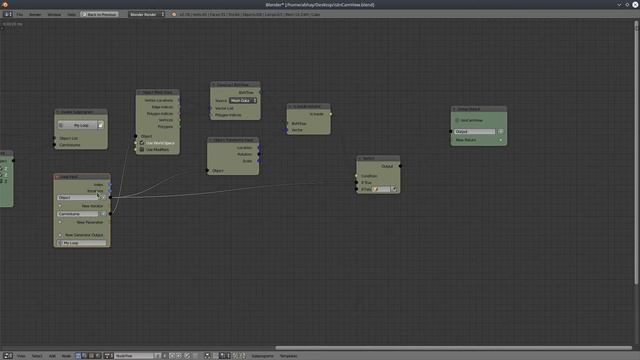Click the browse node tree icon

click(108, 356)
